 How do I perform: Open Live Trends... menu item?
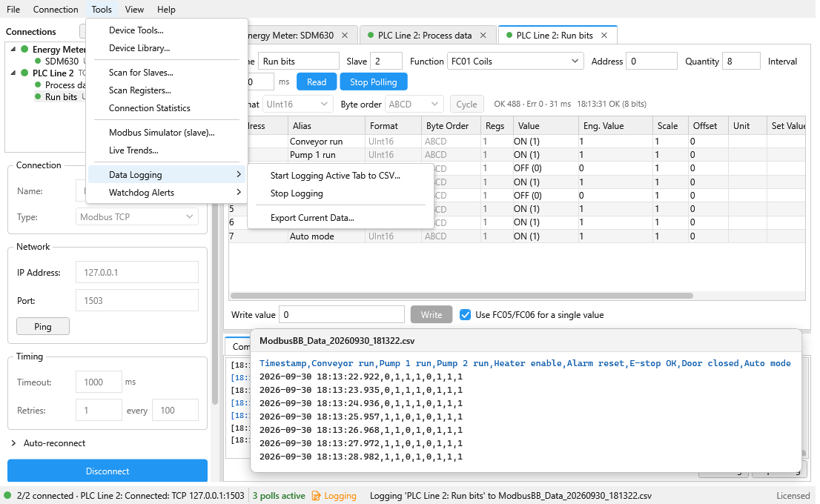(x=166, y=150)
